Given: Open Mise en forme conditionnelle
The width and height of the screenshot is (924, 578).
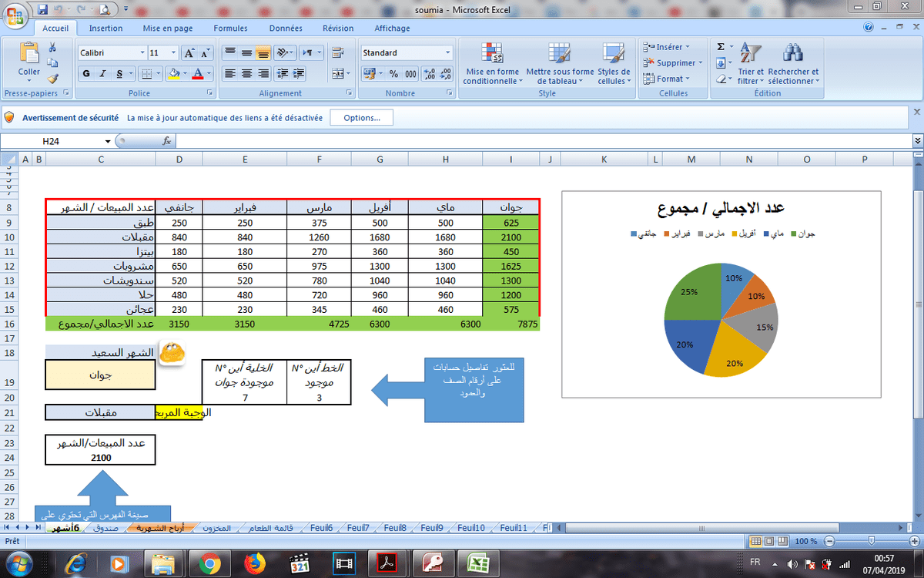Looking at the screenshot, I should click(x=492, y=65).
